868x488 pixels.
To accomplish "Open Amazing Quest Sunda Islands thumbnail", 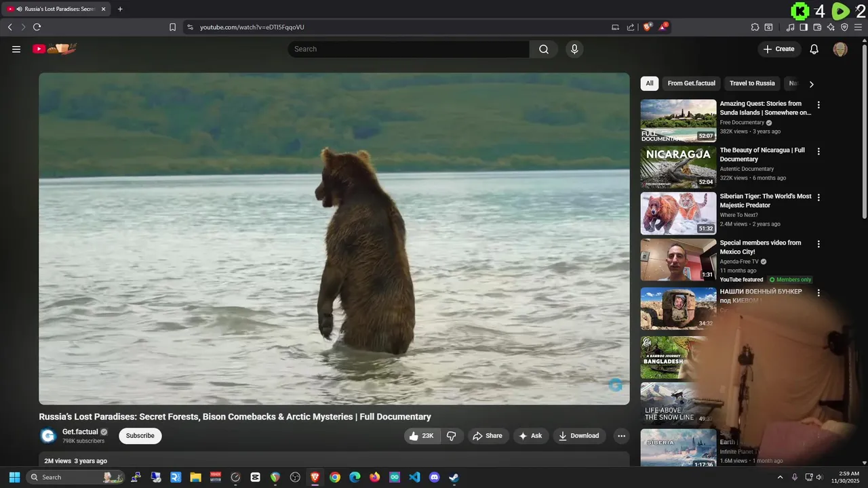I will (x=678, y=121).
